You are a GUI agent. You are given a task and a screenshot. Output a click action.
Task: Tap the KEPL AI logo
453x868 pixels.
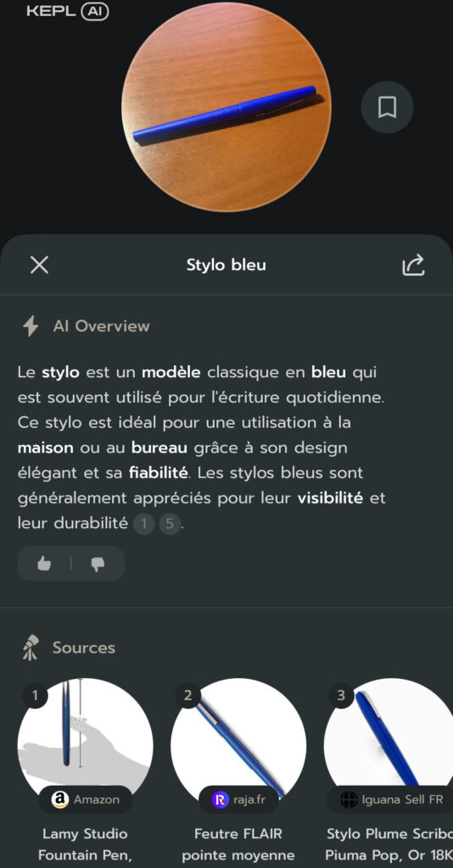[x=67, y=12]
